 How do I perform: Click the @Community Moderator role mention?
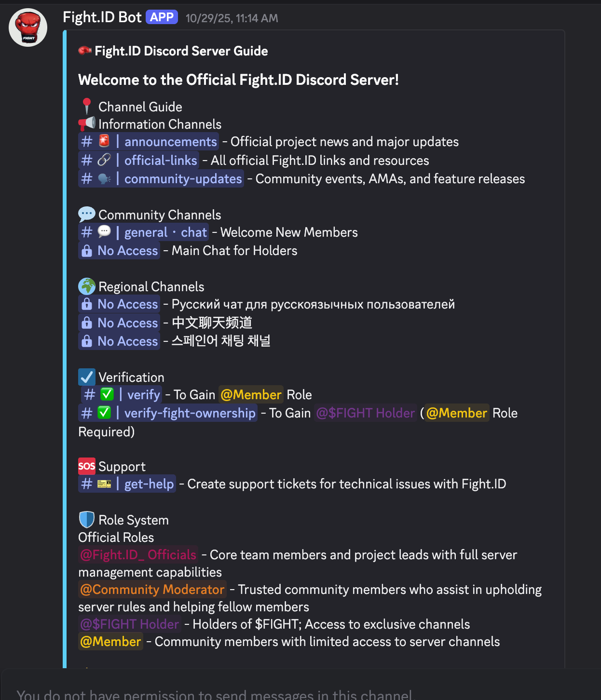(152, 590)
